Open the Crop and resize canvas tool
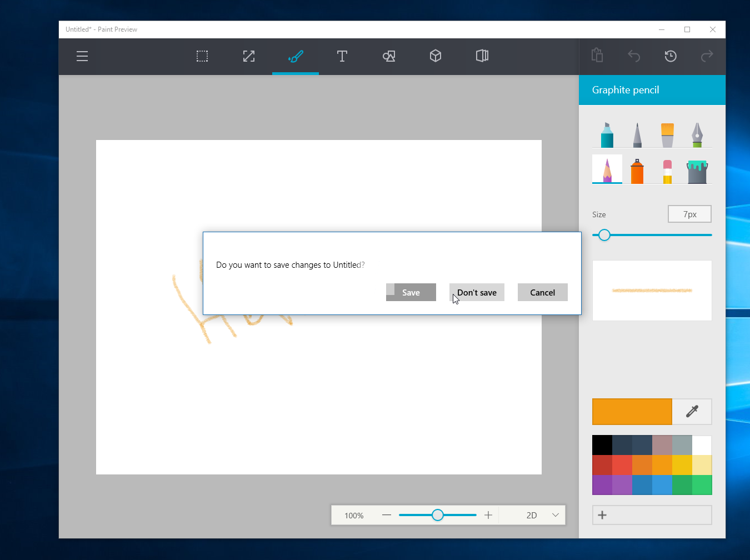750x560 pixels. coord(249,56)
